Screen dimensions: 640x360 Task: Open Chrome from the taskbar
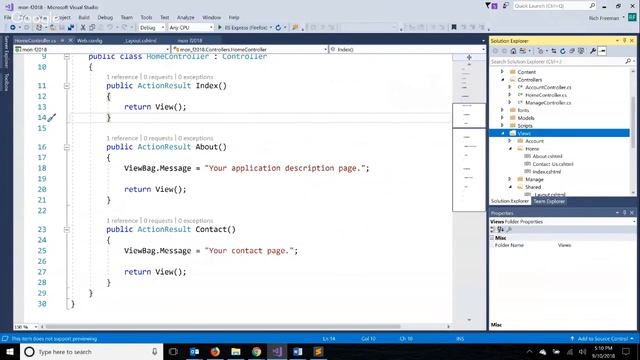[x=256, y=351]
